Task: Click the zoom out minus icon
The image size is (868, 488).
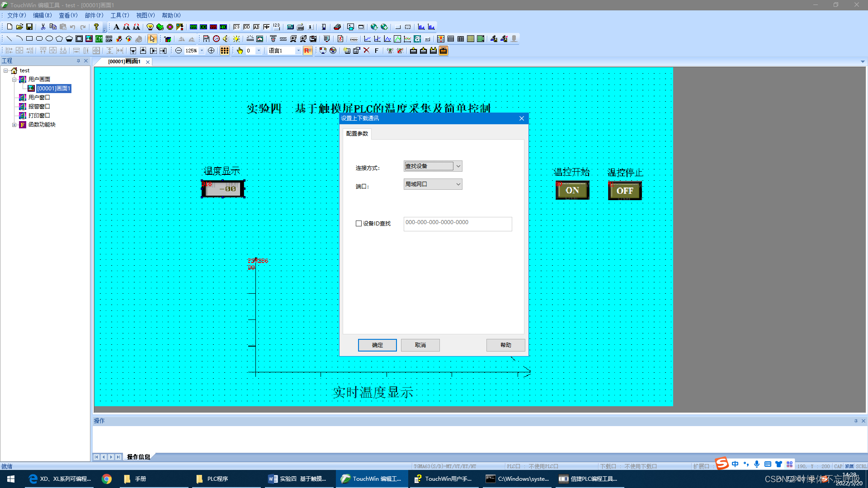Action: point(179,51)
